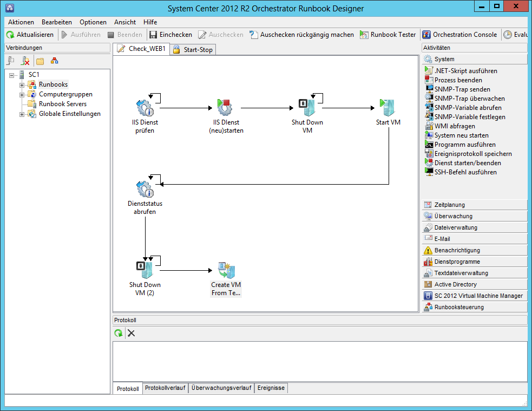Select Runbook Servers in the tree
Viewport: 532px width, 411px height.
pos(62,104)
